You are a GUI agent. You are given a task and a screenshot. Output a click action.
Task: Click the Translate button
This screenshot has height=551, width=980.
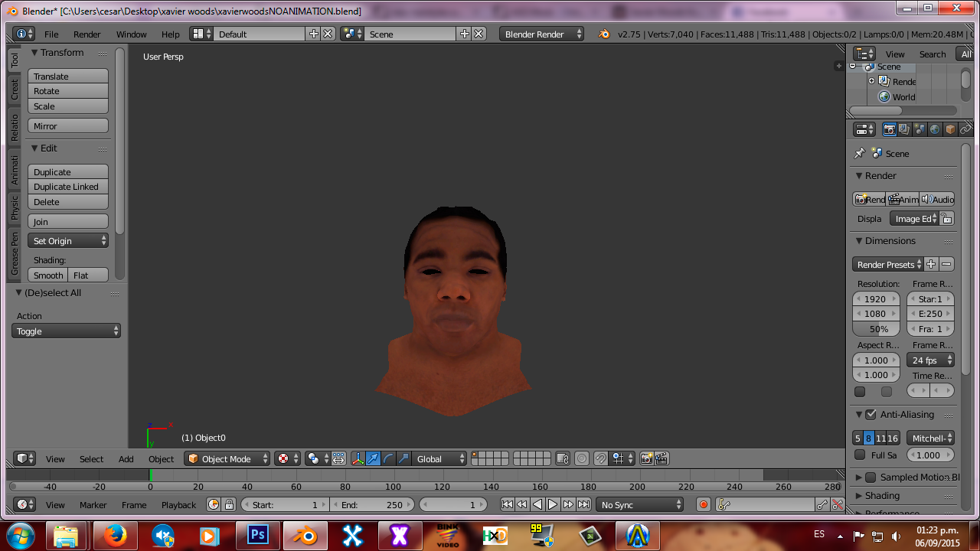click(x=68, y=76)
